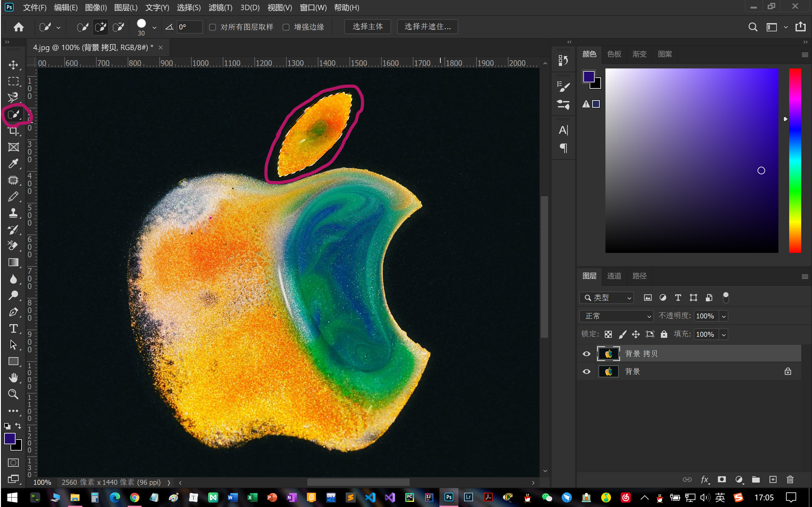Open the 滤镜(T) menu

coord(220,7)
